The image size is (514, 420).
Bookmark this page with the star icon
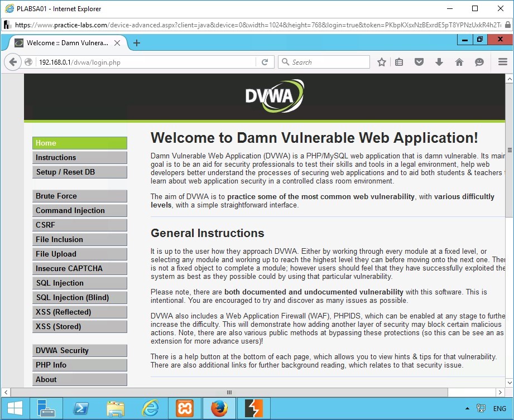click(x=382, y=62)
